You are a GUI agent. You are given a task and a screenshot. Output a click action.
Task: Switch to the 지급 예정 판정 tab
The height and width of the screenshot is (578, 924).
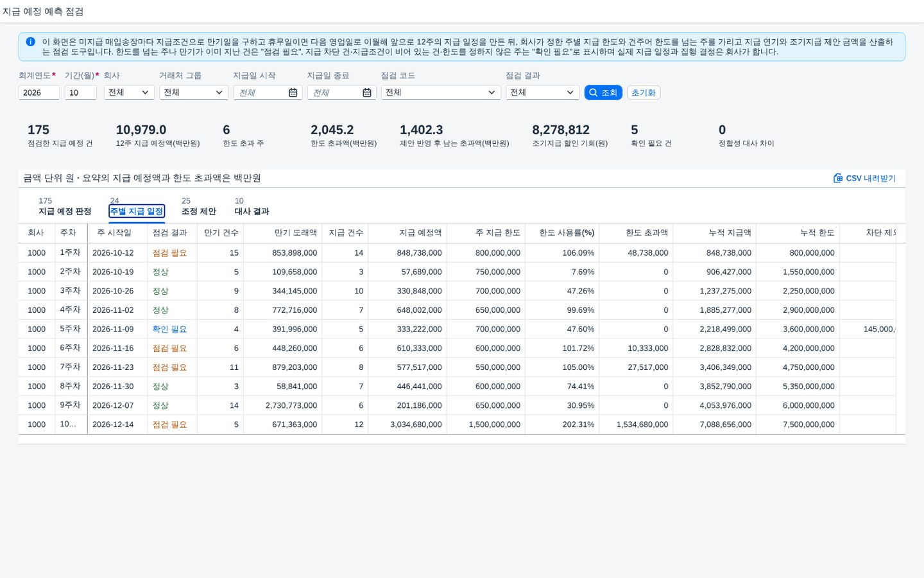tap(65, 211)
